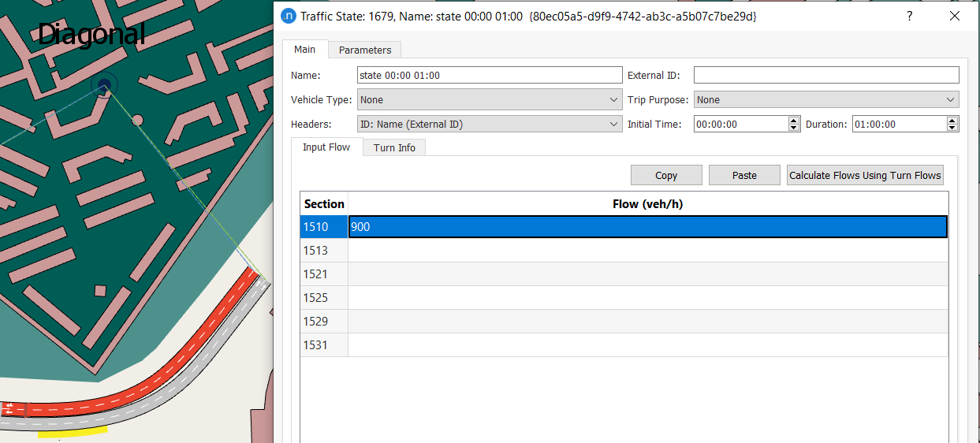
Task: Click the Copy button
Action: click(x=666, y=175)
